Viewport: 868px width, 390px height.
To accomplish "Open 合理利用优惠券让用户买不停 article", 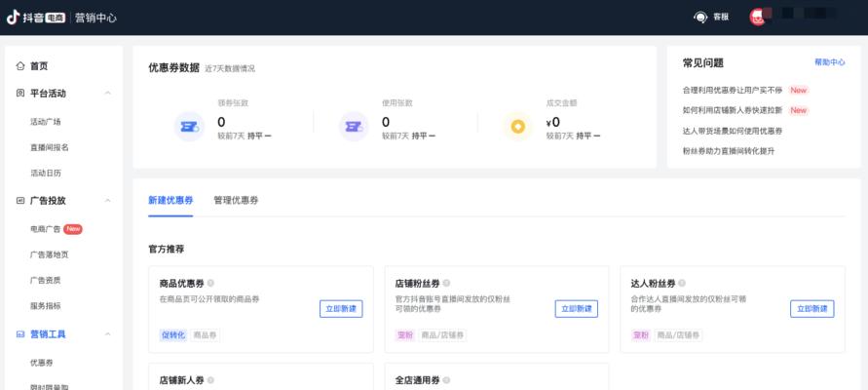I will coord(734,90).
